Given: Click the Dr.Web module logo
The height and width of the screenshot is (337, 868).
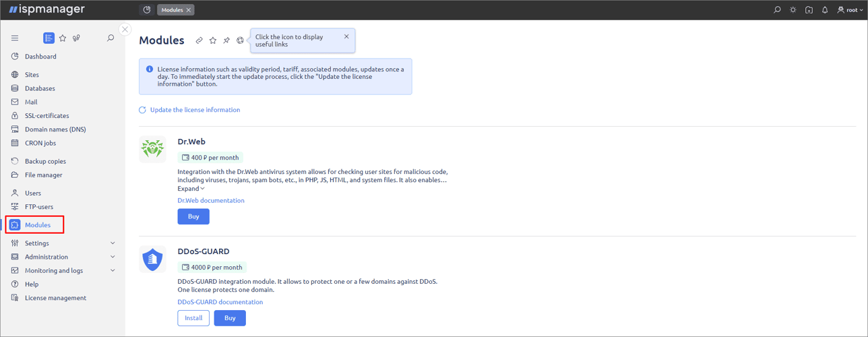Looking at the screenshot, I should (152, 150).
